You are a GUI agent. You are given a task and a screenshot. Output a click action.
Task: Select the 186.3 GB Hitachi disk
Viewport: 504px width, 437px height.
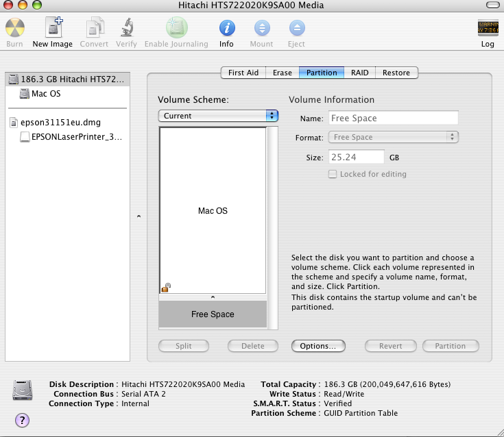click(x=67, y=79)
